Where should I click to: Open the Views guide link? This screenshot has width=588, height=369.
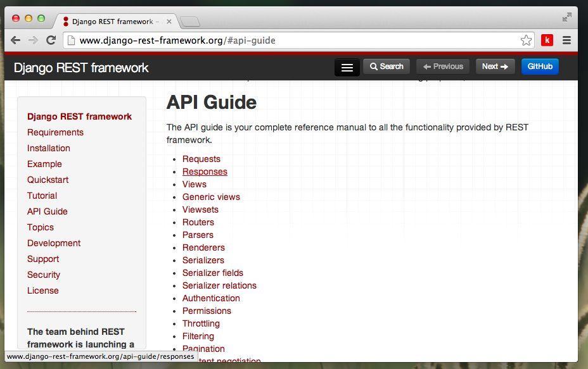195,184
